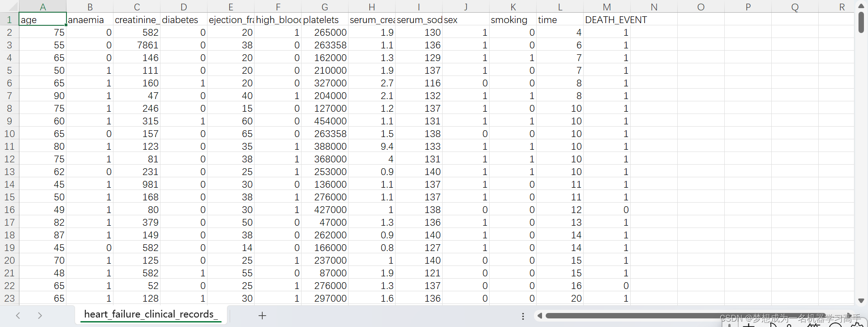Select the 'age' header cell
The height and width of the screenshot is (327, 868).
click(43, 19)
